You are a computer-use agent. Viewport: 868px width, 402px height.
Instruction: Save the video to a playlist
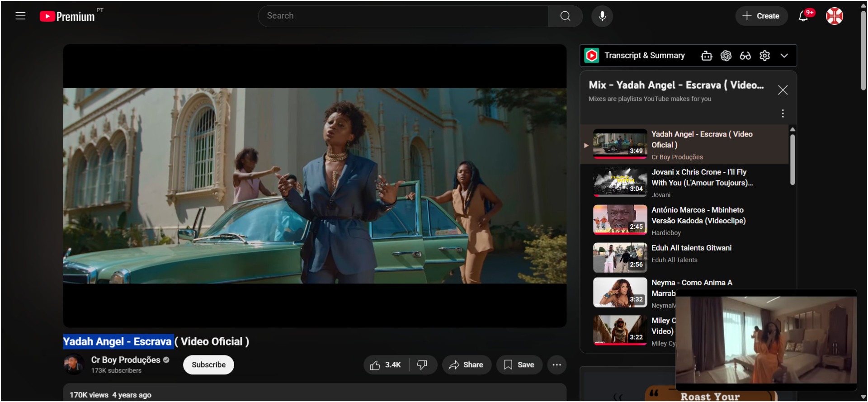coord(519,365)
